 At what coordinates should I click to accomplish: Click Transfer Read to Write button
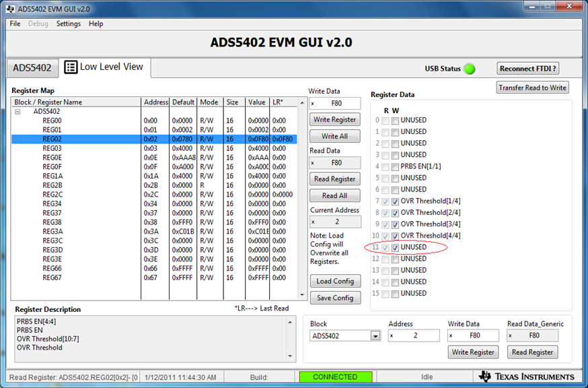point(533,88)
